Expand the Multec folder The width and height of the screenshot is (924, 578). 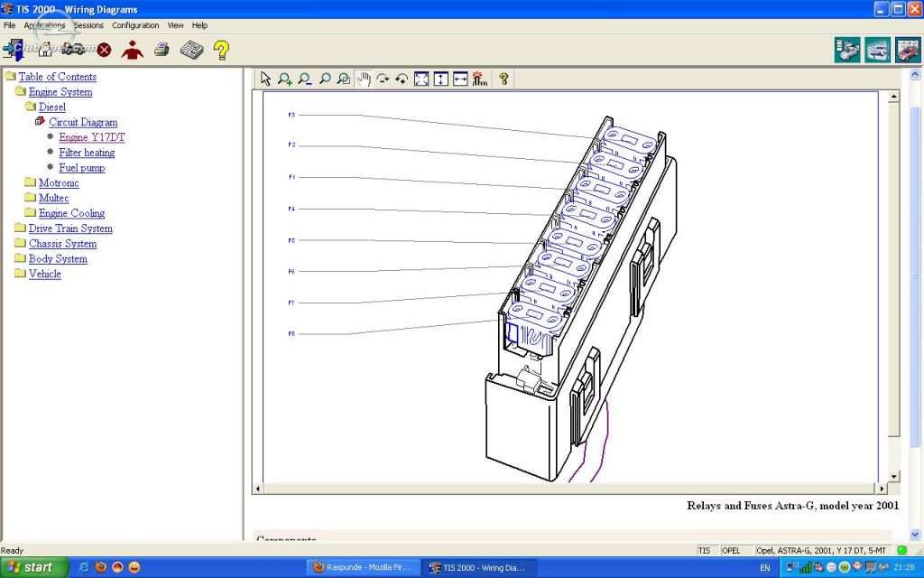pyautogui.click(x=31, y=198)
